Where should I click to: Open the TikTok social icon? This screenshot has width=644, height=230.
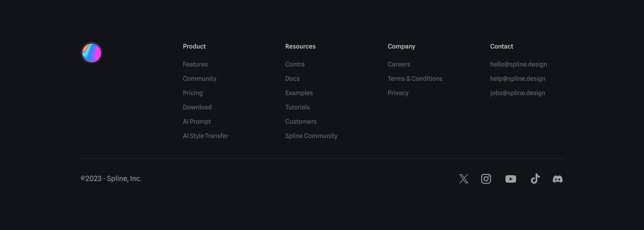coord(535,178)
